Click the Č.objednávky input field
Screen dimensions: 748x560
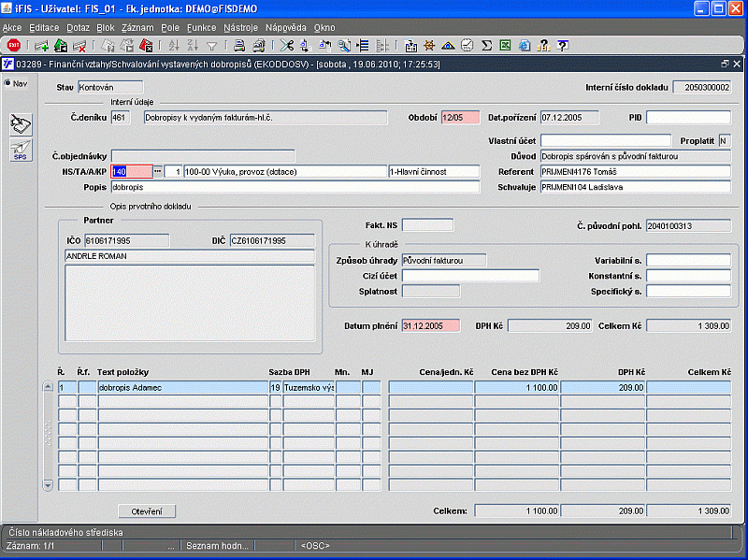coord(203,156)
